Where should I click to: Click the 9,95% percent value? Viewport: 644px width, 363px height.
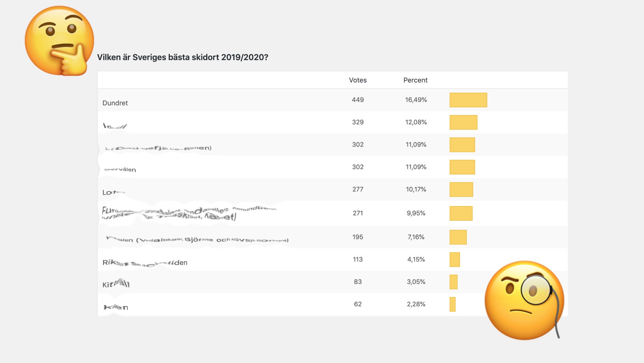416,213
